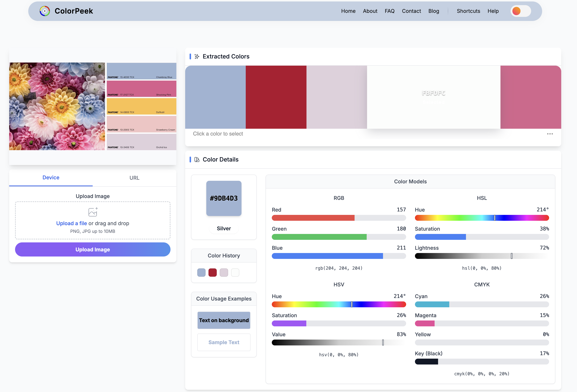The image size is (577, 392).
Task: Click the #9DB4D3 hex color preview
Action: coord(224,198)
